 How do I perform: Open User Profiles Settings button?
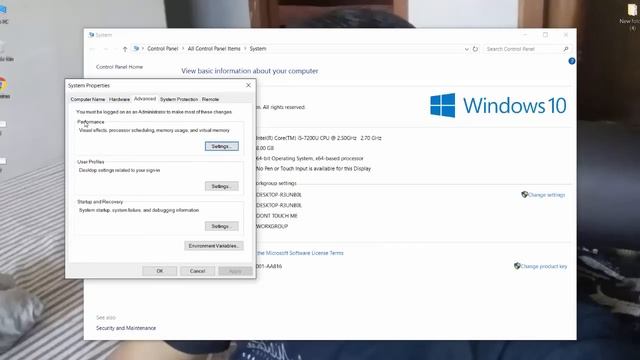222,186
